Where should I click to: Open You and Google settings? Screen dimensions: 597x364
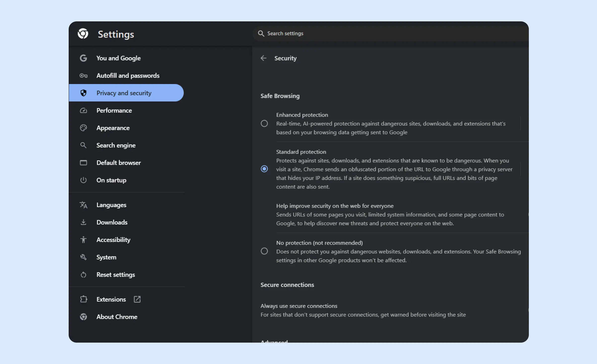click(x=126, y=58)
